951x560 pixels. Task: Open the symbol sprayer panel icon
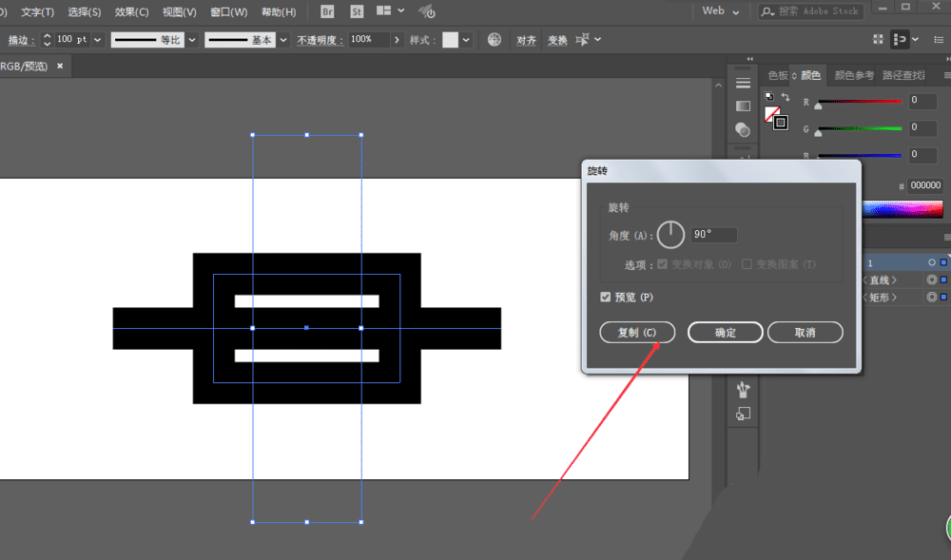[x=743, y=390]
